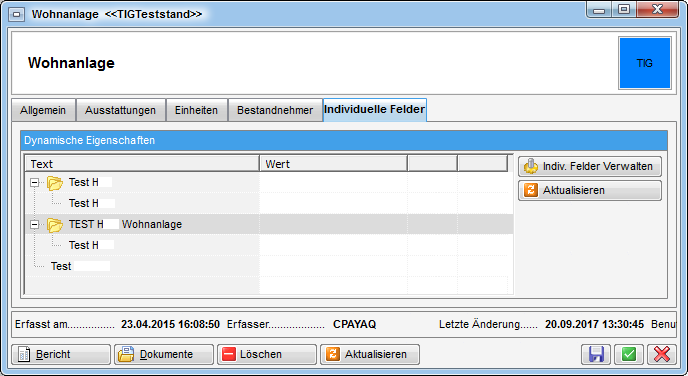The width and height of the screenshot is (688, 376).
Task: Click folder icon of first Test H group
Action: (55, 183)
